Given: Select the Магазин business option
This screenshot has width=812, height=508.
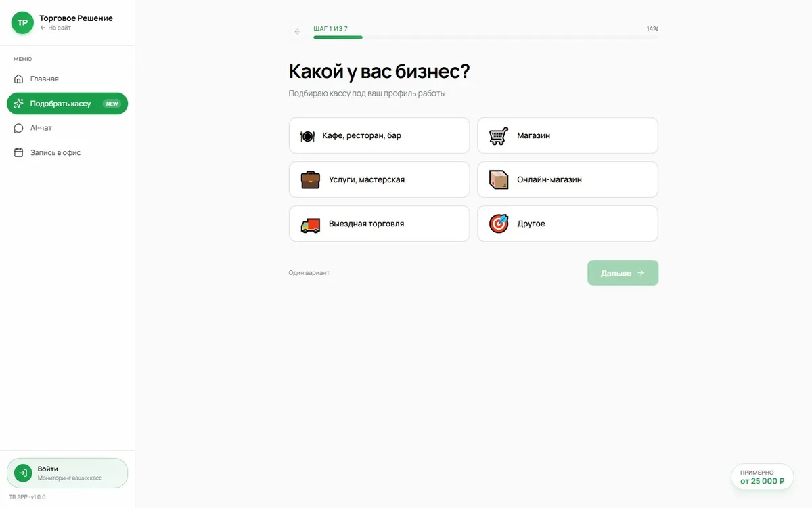Looking at the screenshot, I should click(568, 135).
